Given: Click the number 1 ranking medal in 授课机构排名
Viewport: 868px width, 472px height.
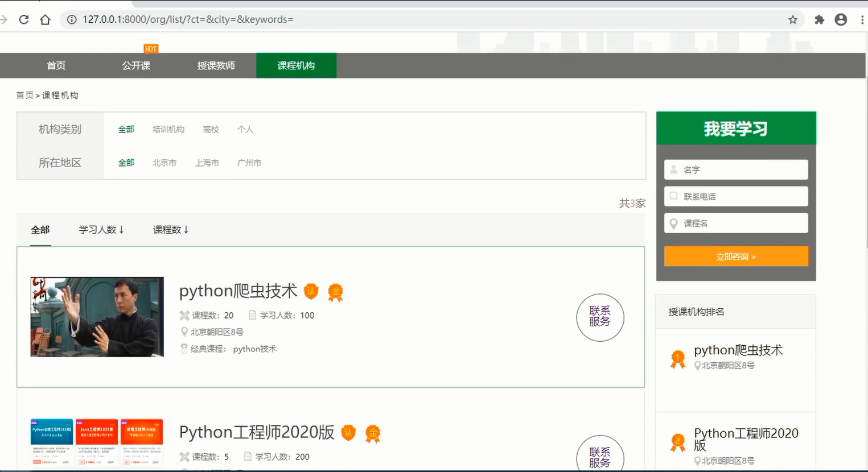Looking at the screenshot, I should coord(677,358).
